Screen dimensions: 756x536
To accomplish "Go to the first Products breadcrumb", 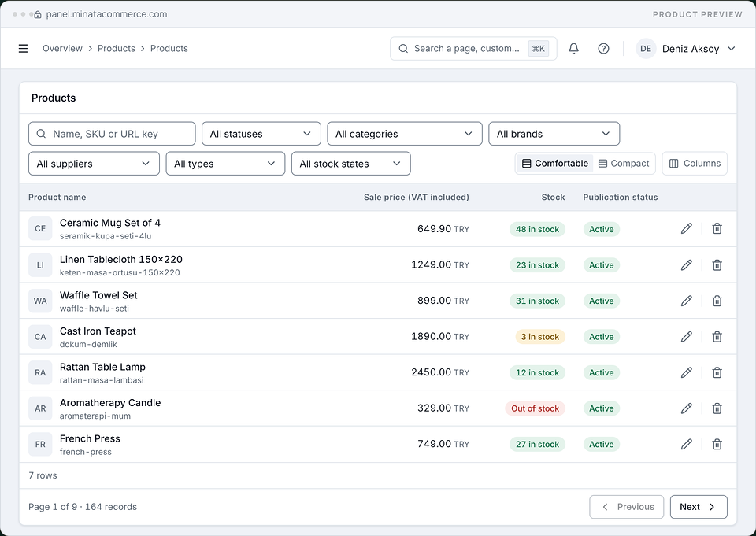I will [117, 49].
